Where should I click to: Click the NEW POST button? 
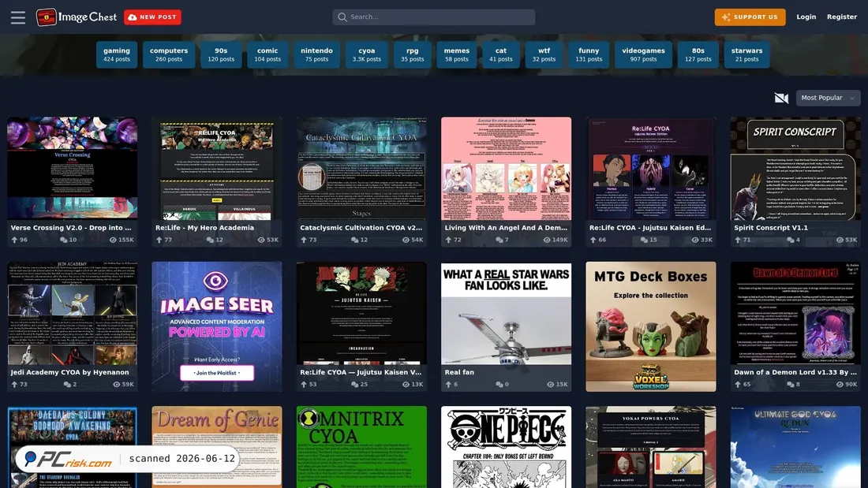coord(152,17)
